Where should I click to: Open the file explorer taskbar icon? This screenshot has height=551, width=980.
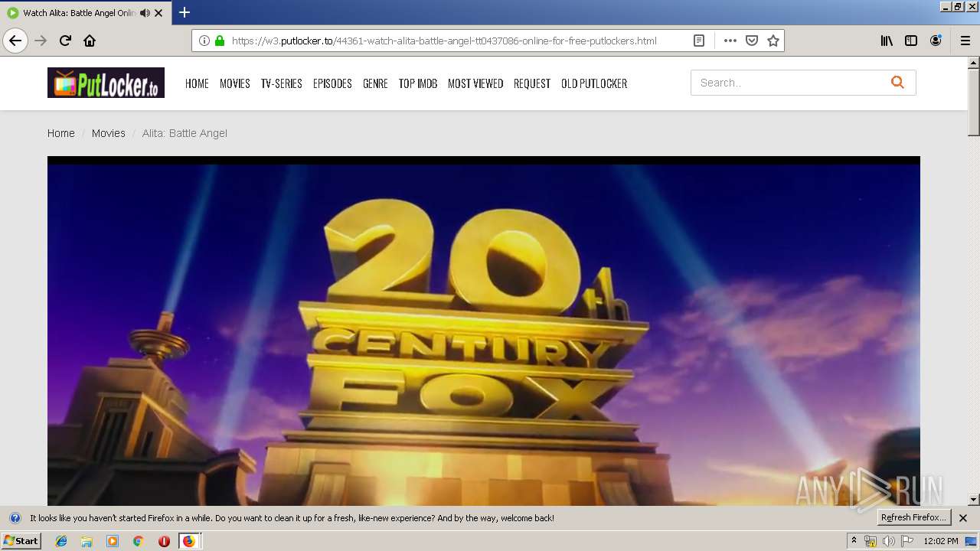point(87,541)
